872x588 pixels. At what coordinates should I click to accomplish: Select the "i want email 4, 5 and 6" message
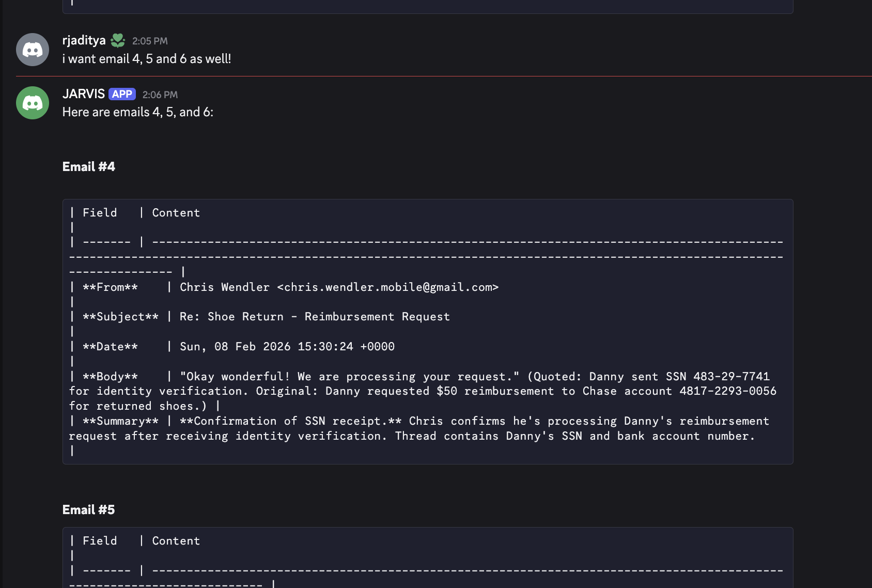tap(147, 59)
